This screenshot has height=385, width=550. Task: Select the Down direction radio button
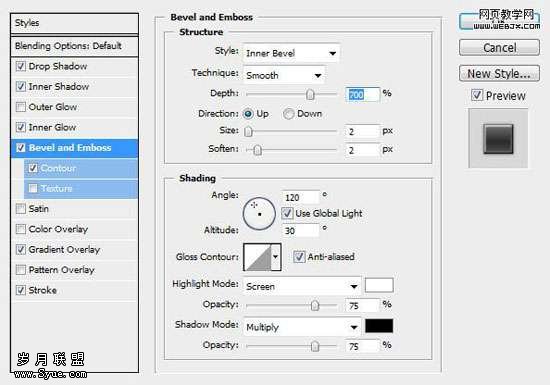point(288,114)
